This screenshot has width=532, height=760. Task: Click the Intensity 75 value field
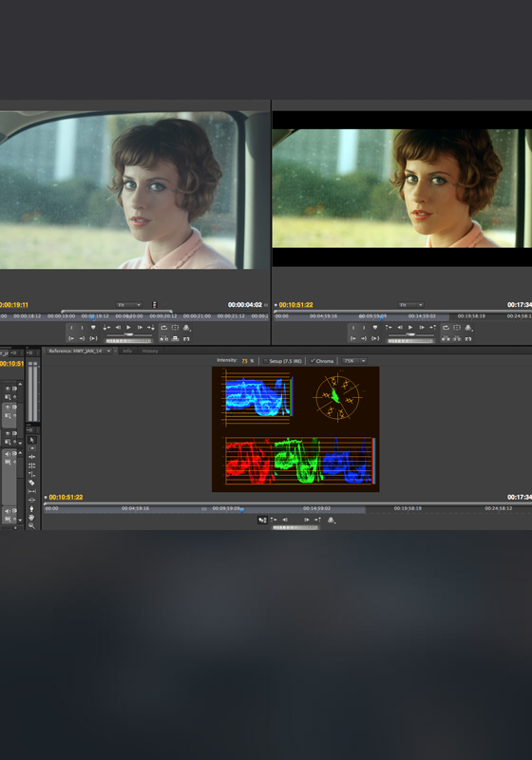[245, 361]
